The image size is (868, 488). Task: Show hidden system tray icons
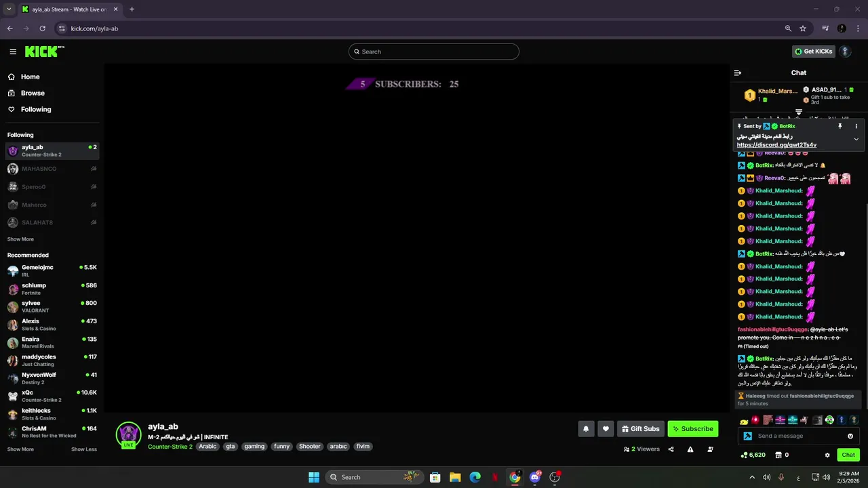[x=752, y=477]
